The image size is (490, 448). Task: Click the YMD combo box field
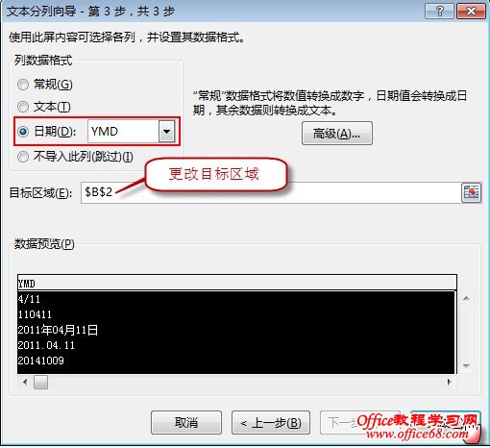pos(132,131)
